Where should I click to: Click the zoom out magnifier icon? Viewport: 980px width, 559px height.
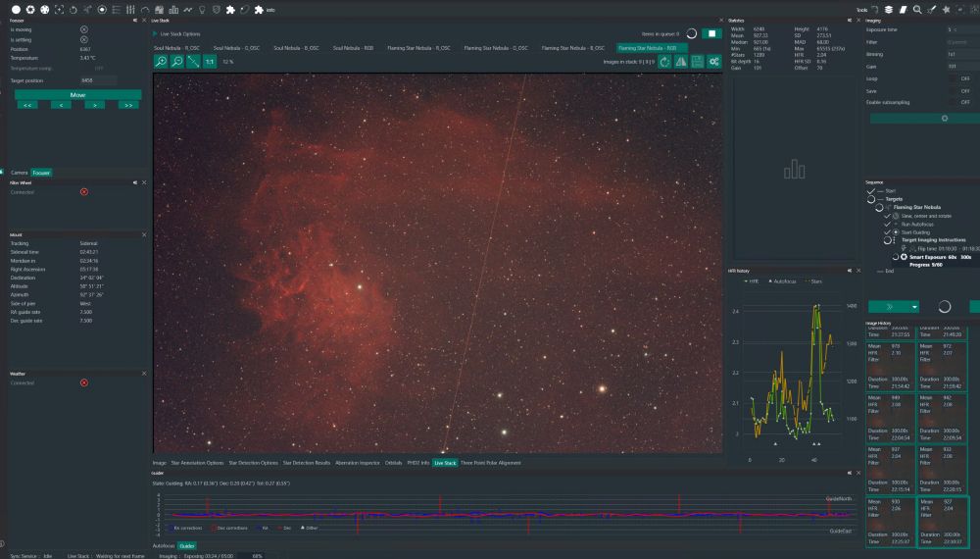click(177, 61)
